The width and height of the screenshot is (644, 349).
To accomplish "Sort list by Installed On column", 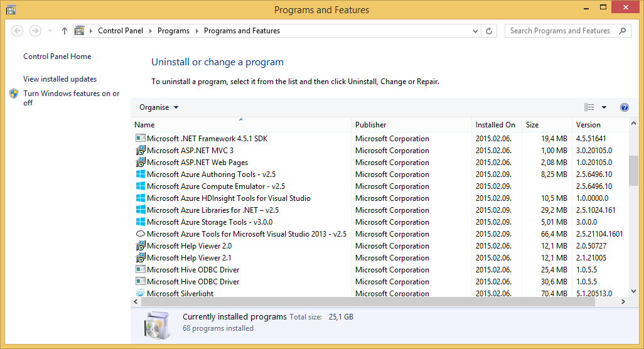I will point(495,125).
